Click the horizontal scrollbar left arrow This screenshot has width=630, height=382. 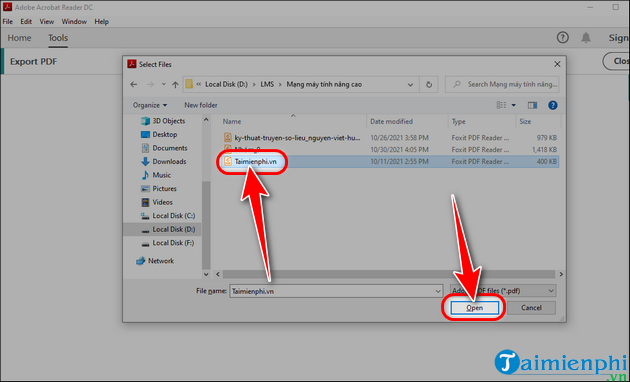point(218,274)
